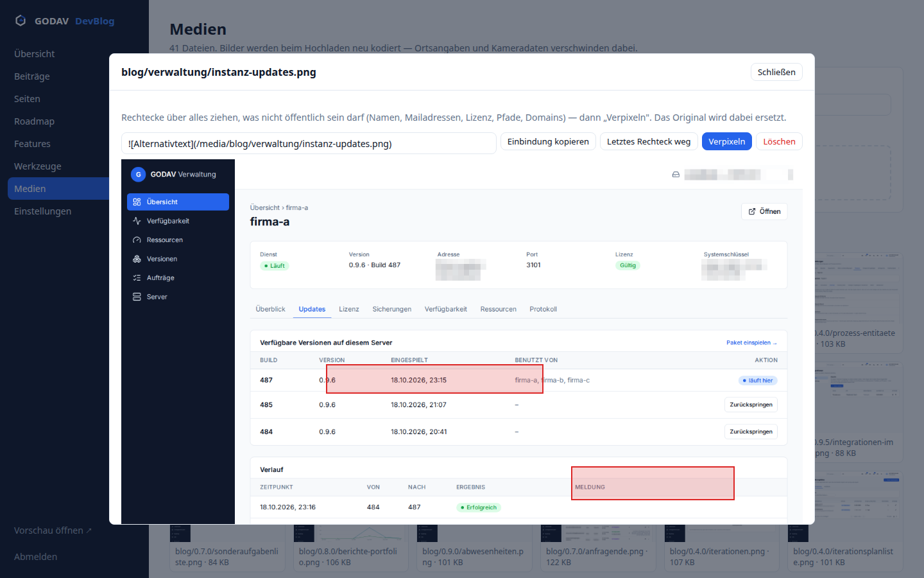
Task: Click the 'läuft hier' badge for build 487
Action: (758, 380)
